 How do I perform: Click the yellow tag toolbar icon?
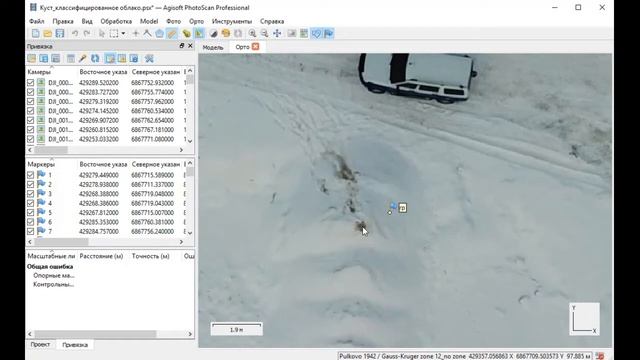click(x=187, y=33)
